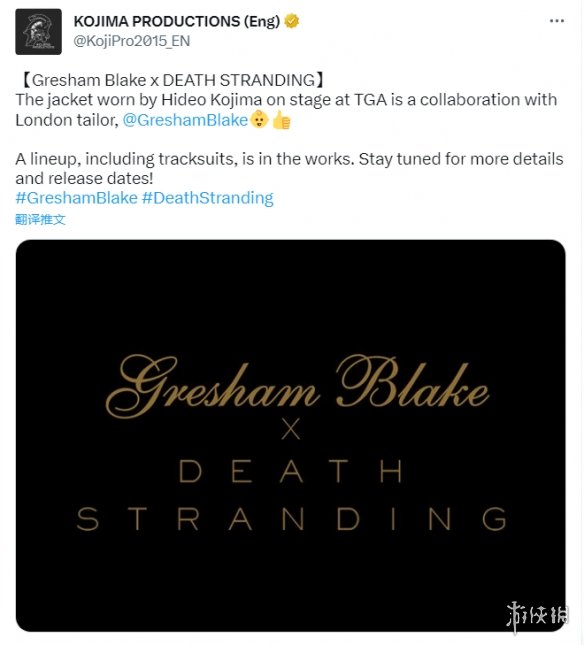This screenshot has width=584, height=645.
Task: Open the three-dot more options menu
Action: tap(557, 21)
